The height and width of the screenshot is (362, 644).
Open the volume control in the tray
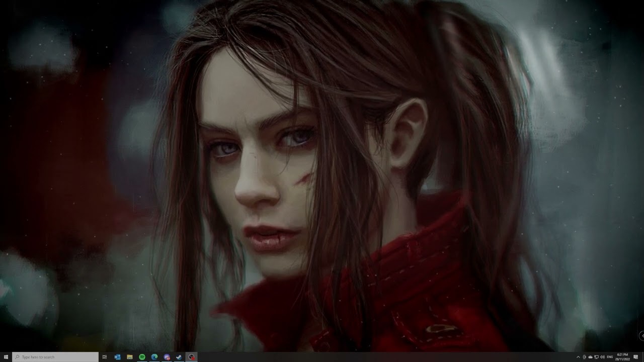click(x=602, y=357)
